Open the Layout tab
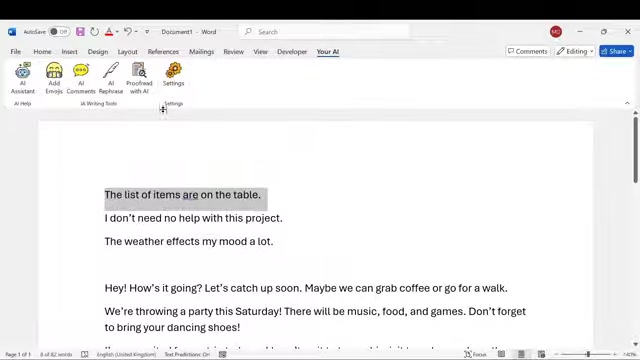The width and height of the screenshot is (640, 360). click(x=127, y=51)
